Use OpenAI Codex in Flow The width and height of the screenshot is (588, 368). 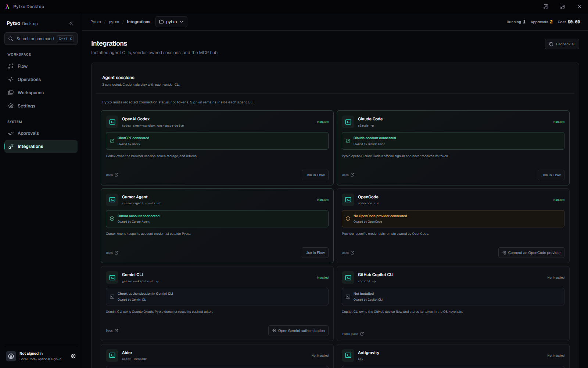tap(315, 175)
